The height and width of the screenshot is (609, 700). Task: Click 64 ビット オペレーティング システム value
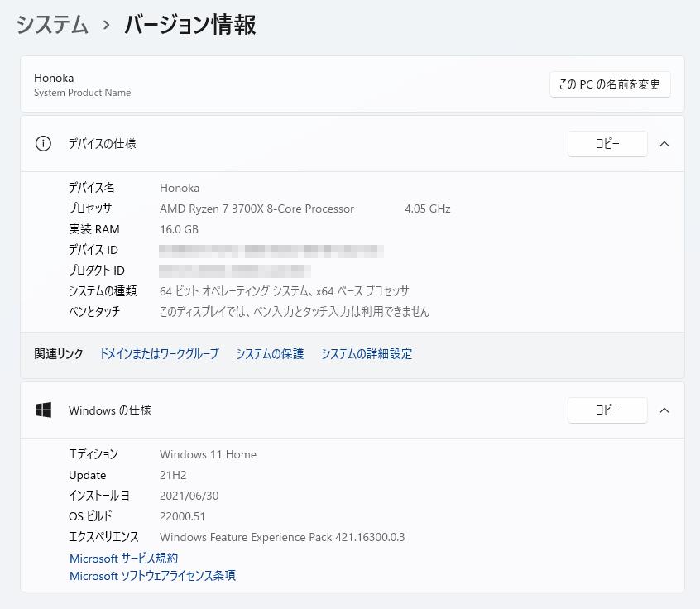pos(285,291)
